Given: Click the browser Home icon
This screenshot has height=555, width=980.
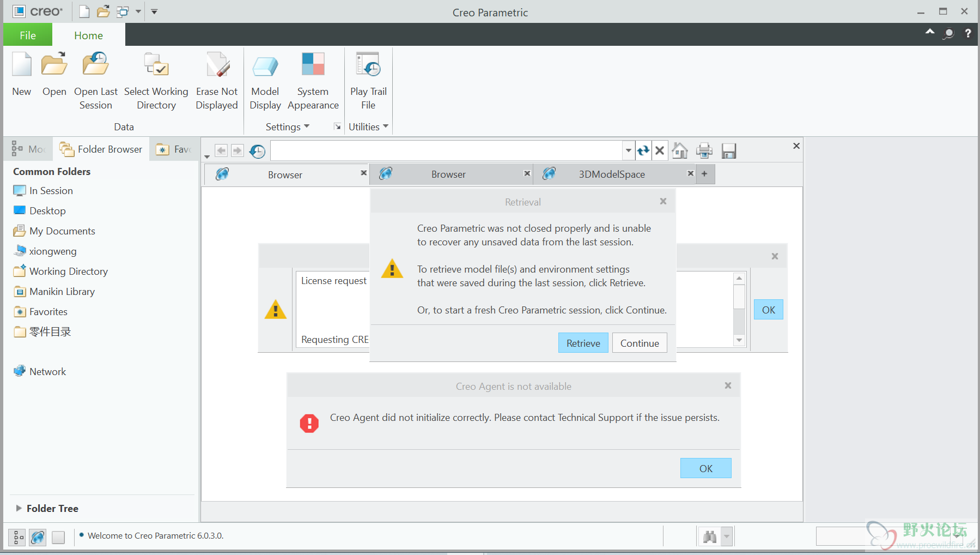Looking at the screenshot, I should pos(680,150).
